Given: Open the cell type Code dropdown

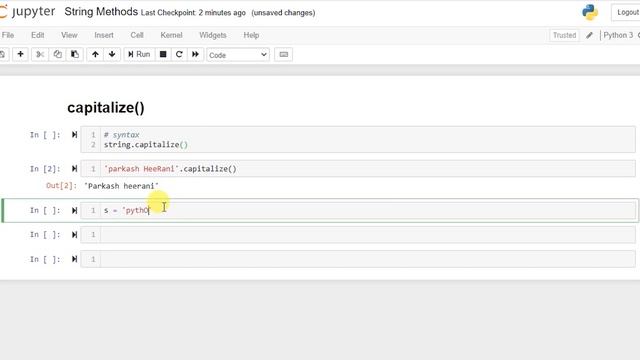Looking at the screenshot, I should tap(238, 55).
